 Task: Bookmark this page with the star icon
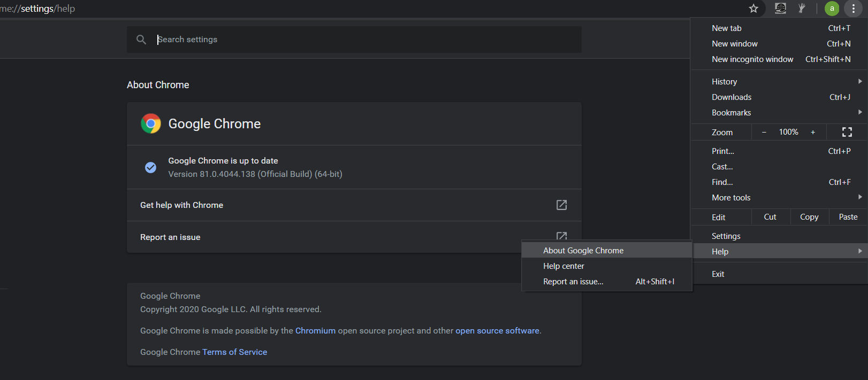[x=753, y=9]
